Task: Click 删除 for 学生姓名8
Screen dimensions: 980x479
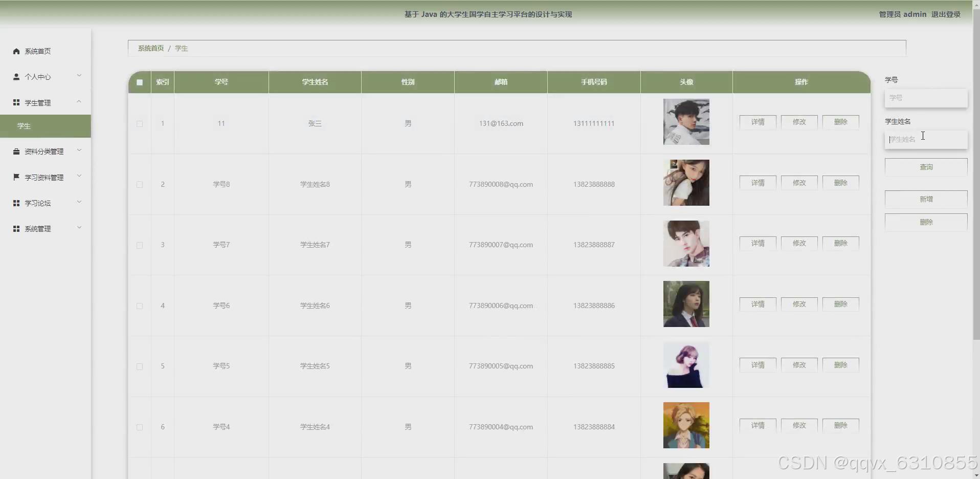Action: [840, 183]
